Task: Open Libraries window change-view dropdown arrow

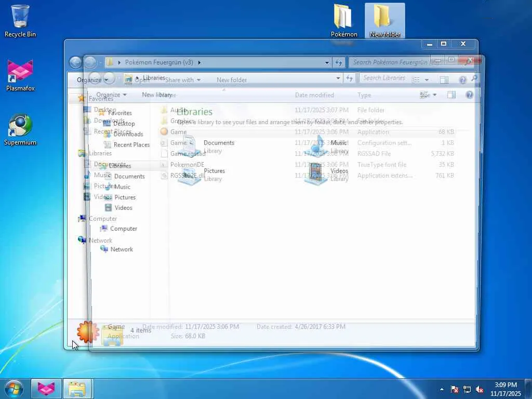Action: point(435,95)
